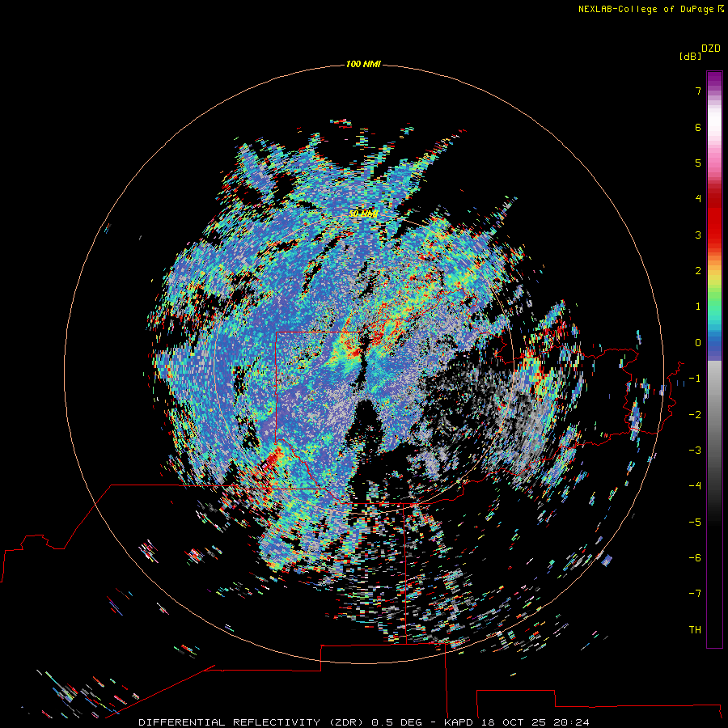
Task: Click the 100 NMI range ring label
Action: (363, 64)
